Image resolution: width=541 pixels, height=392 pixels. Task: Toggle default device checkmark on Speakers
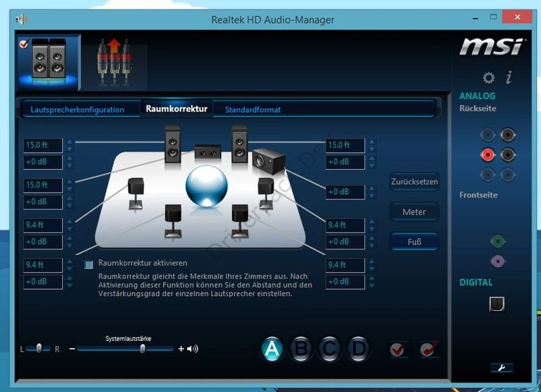tap(24, 44)
